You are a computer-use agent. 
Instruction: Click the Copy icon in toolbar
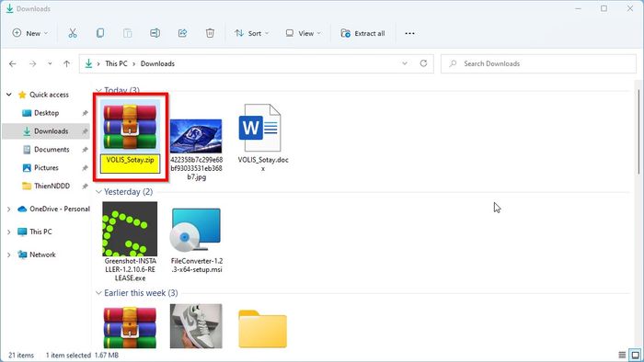point(100,33)
